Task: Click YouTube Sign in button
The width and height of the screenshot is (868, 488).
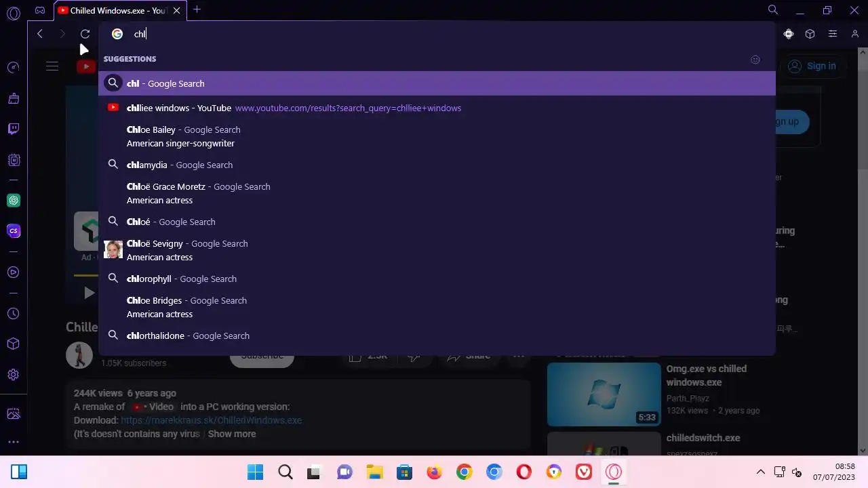Action: pos(812,66)
